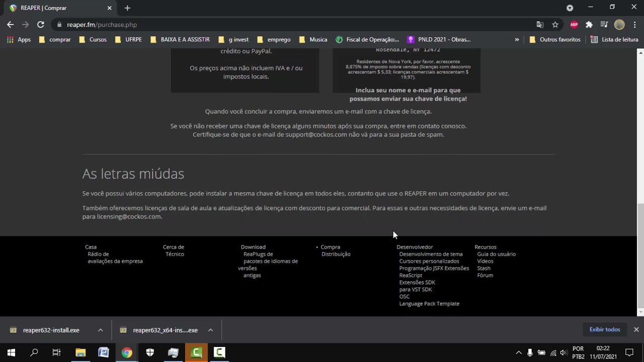
Task: Reload the current page
Action: pyautogui.click(x=41, y=24)
